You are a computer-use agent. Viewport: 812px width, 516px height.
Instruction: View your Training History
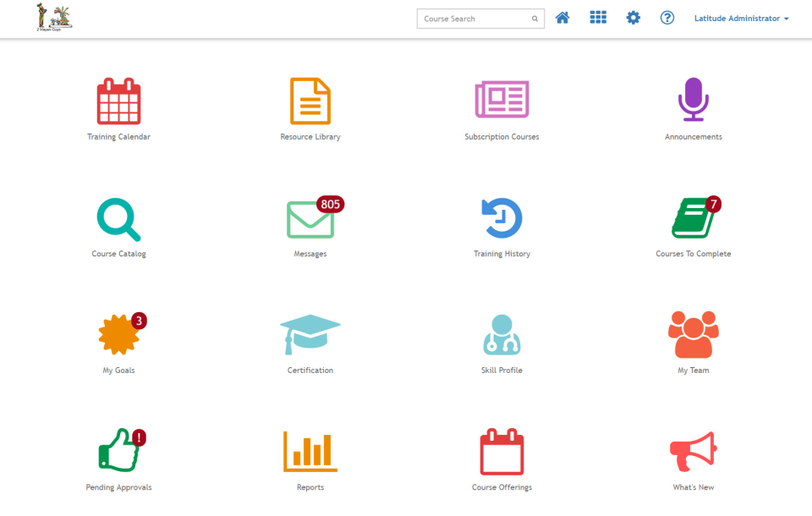click(502, 218)
